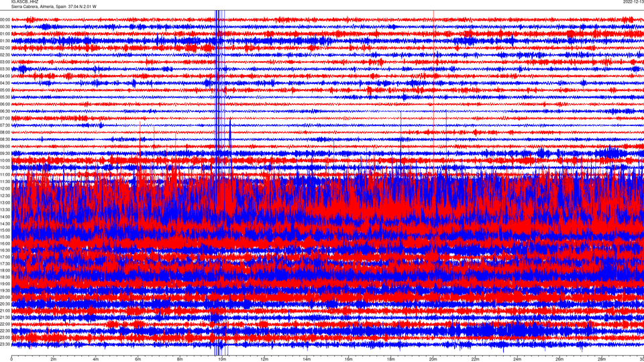
Task: Select the 06:30 time row label
Action: [5, 111]
